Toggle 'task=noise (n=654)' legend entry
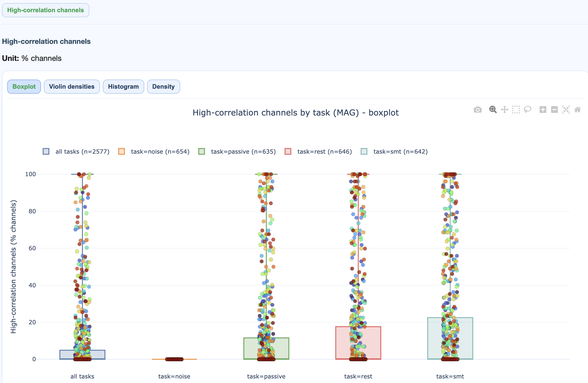 click(x=154, y=151)
